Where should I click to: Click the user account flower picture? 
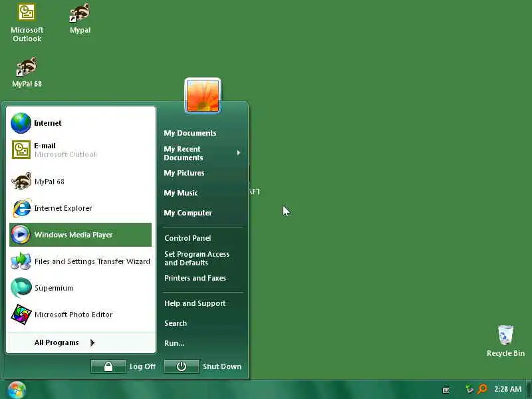click(x=203, y=96)
